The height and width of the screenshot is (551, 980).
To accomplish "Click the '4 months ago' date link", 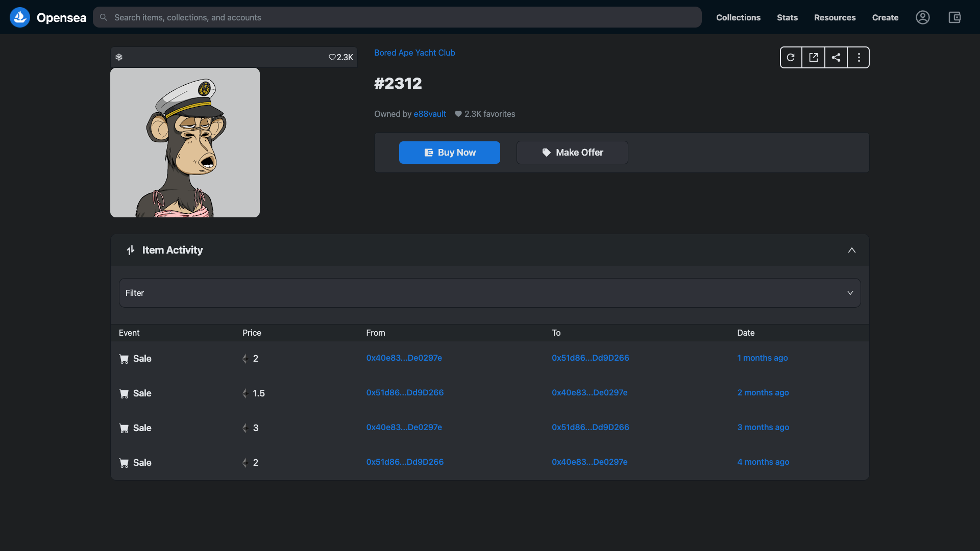I will (x=763, y=462).
